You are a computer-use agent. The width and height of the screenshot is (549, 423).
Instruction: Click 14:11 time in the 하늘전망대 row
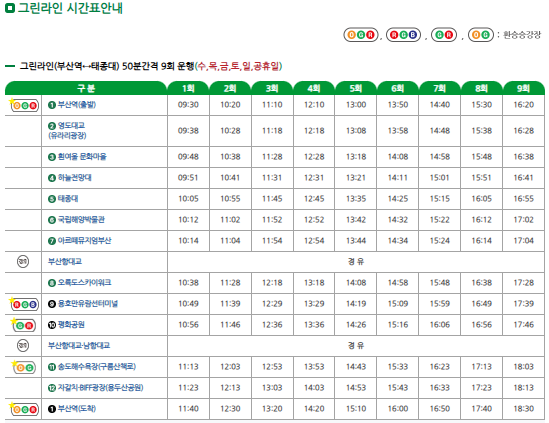tap(398, 178)
